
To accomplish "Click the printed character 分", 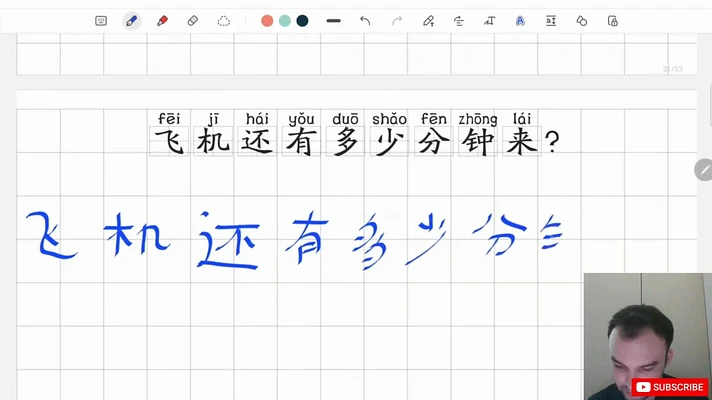I will coord(433,142).
